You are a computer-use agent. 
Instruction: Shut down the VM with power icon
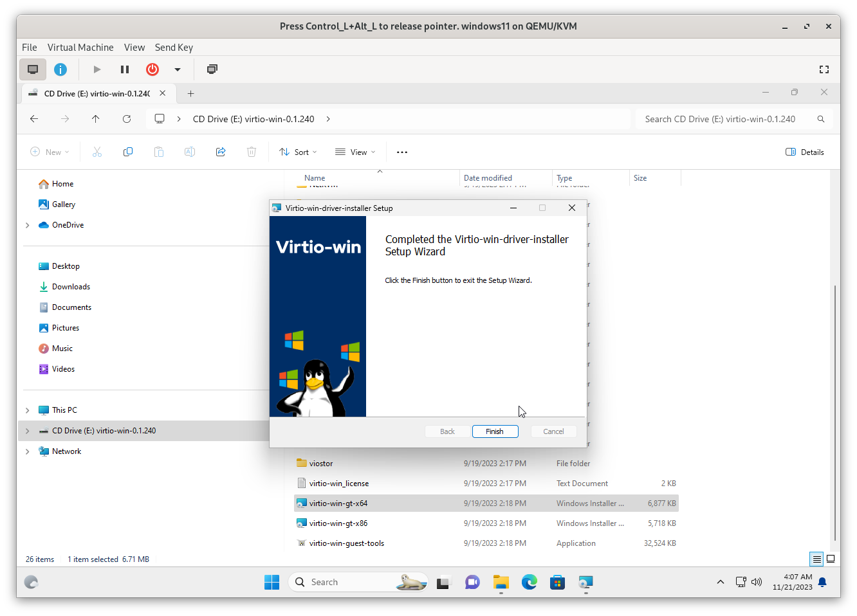pyautogui.click(x=152, y=69)
